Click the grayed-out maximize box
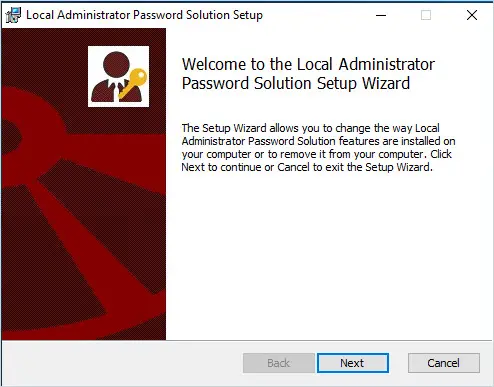This screenshot has width=494, height=387. pos(426,15)
